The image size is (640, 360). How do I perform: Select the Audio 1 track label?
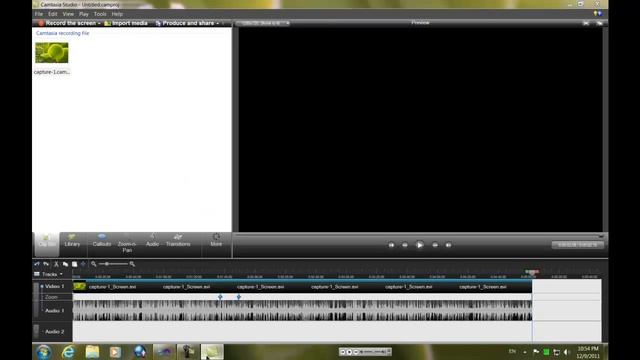55,311
